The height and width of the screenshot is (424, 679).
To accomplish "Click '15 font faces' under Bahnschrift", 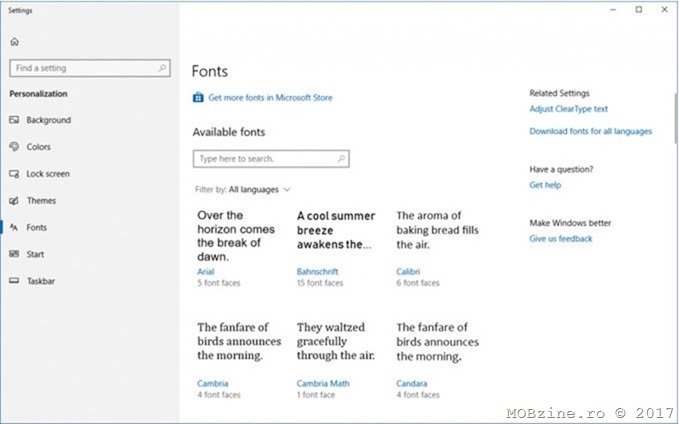I will point(320,283).
